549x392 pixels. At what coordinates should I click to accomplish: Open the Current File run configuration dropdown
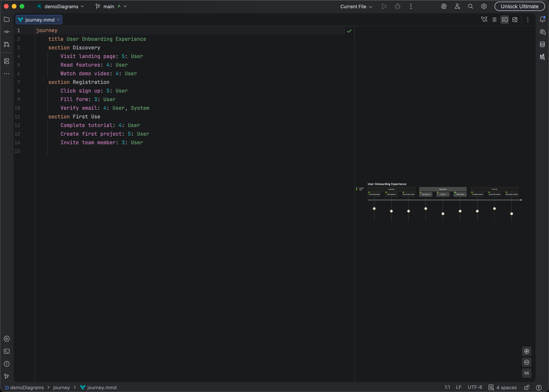[355, 6]
